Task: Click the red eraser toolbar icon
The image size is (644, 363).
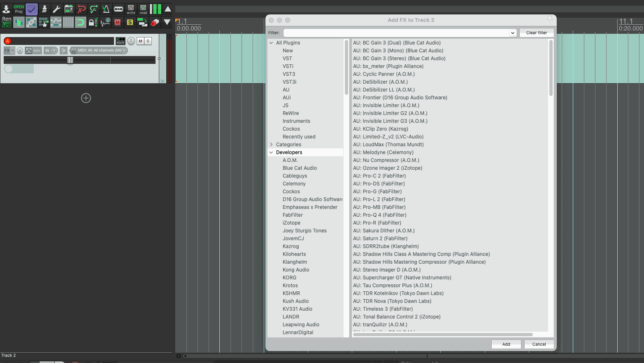Action: [x=155, y=22]
